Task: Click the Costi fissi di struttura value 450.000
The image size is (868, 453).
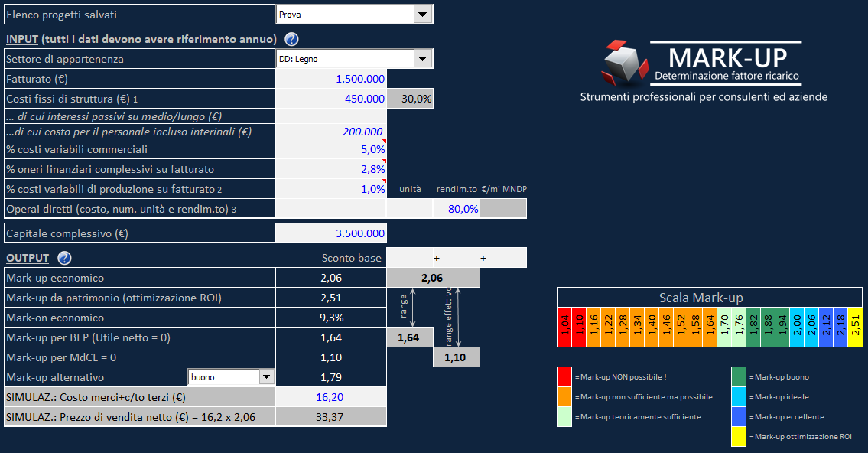Action: point(331,99)
